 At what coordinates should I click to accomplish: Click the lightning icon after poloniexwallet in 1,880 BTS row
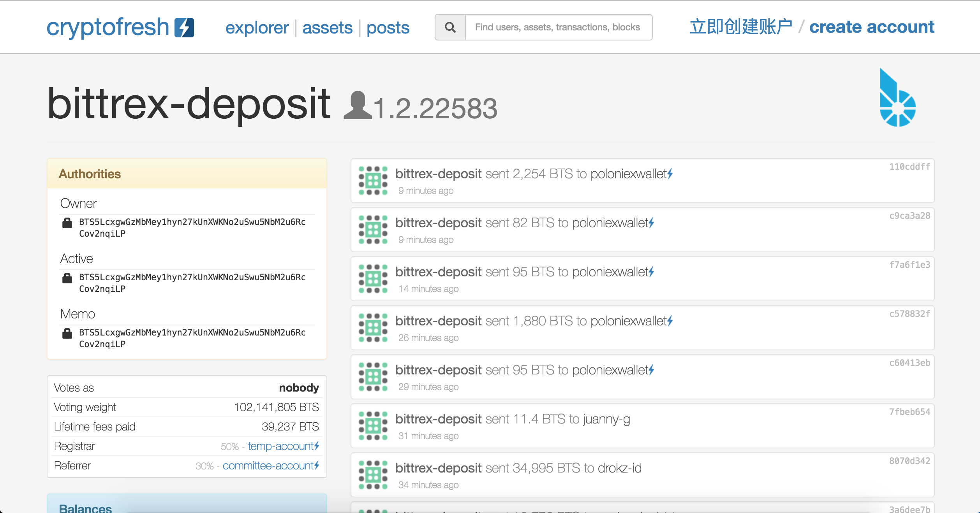point(670,321)
